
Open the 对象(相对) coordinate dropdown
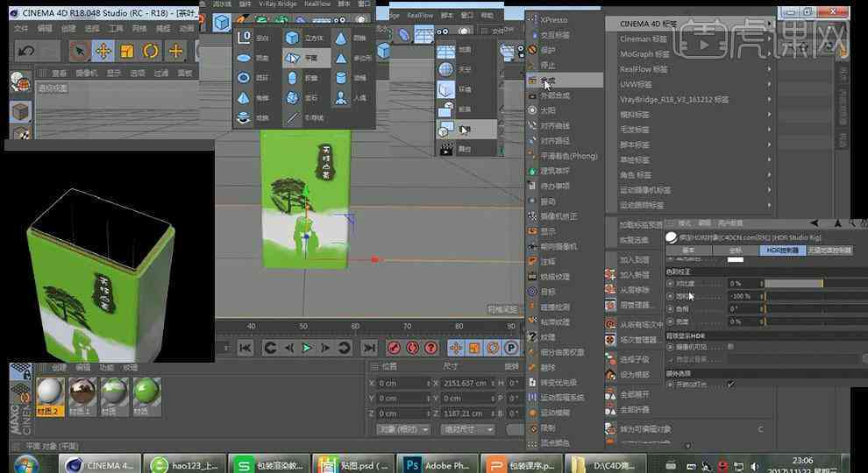403,429
